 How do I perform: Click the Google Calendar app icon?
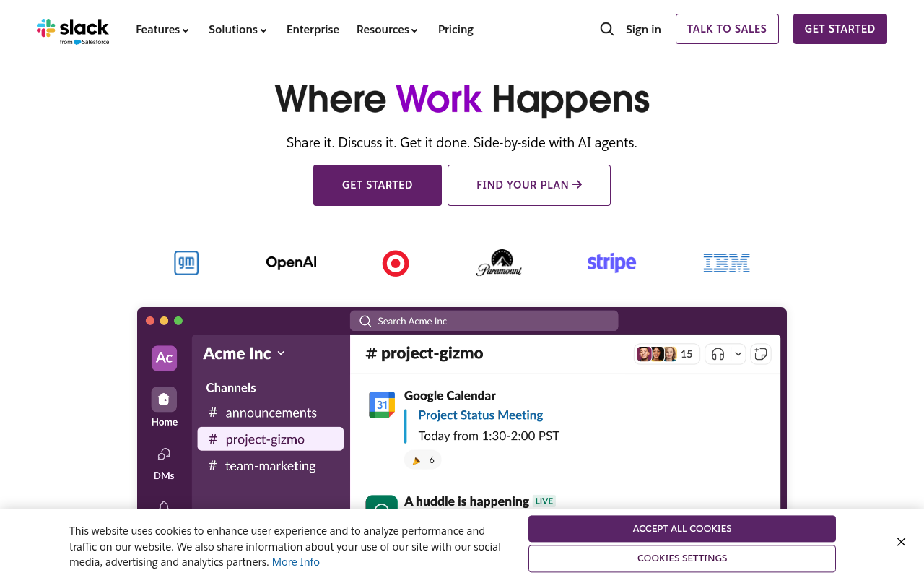(x=382, y=405)
